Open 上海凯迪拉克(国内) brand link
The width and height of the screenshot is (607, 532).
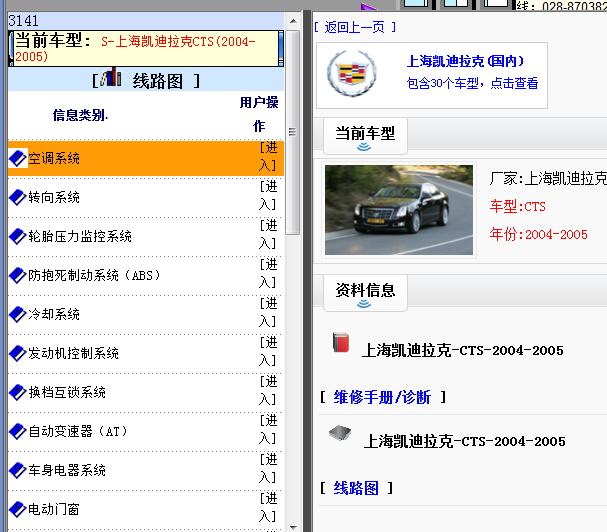point(465,61)
